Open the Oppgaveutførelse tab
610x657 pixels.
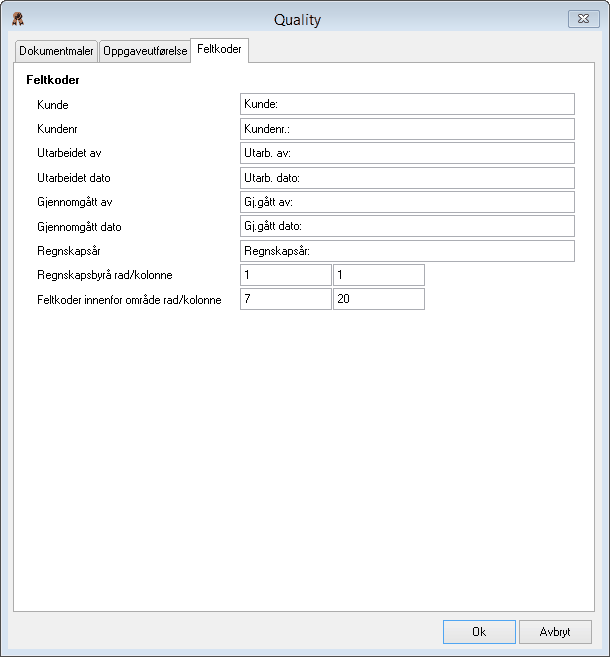point(145,51)
